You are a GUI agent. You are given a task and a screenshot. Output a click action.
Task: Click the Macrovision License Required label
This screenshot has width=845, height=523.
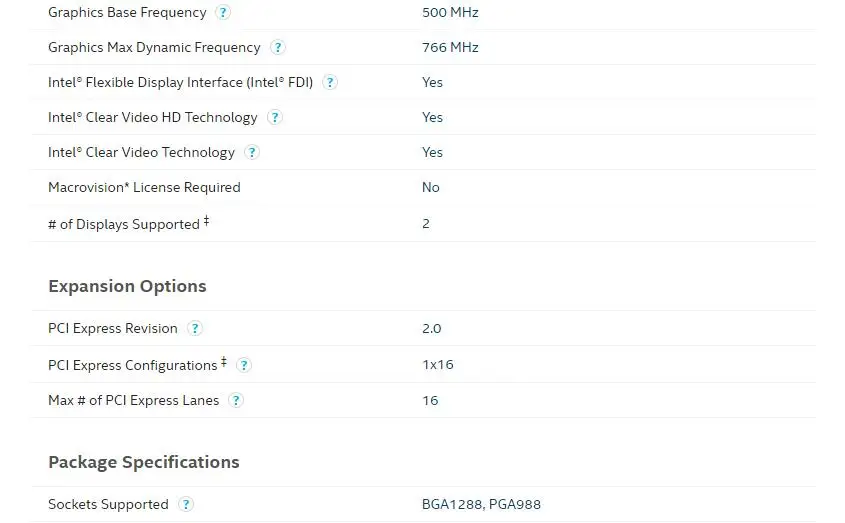[x=144, y=187]
